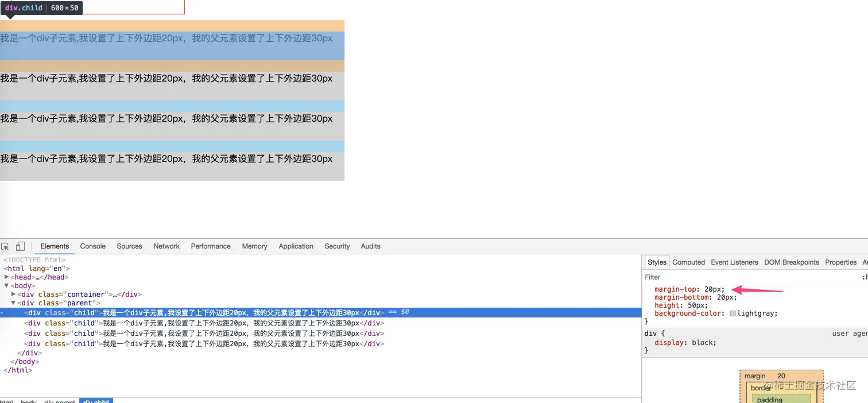Switch to the Security tab
Image resolution: width=868 pixels, height=403 pixels.
[x=337, y=246]
